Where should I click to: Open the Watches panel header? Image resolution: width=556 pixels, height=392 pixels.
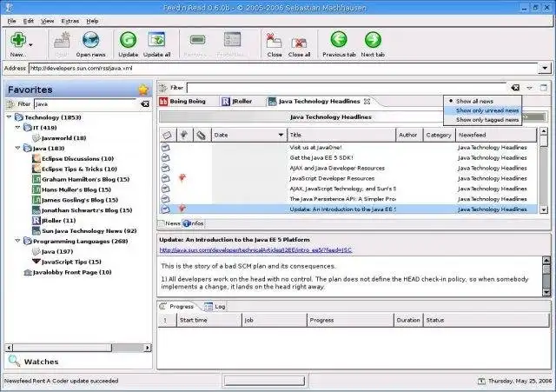(78, 362)
